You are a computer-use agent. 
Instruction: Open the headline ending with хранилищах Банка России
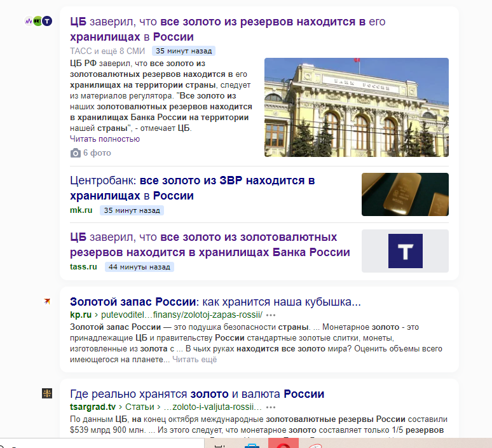[210, 245]
